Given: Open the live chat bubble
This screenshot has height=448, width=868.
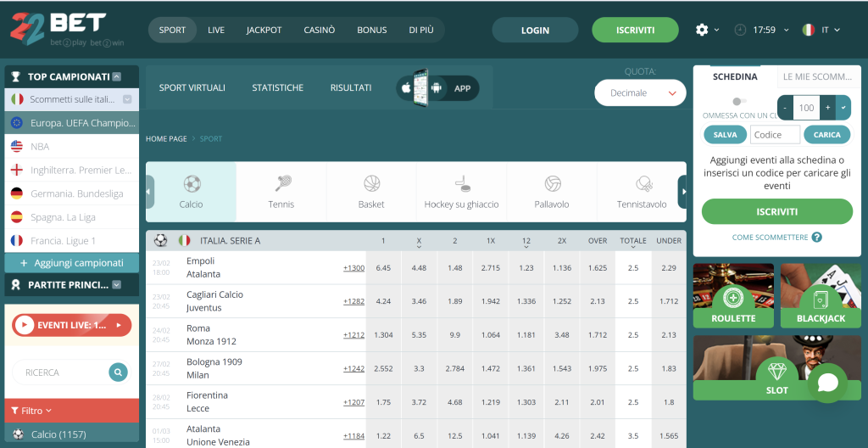Looking at the screenshot, I should pos(827,383).
